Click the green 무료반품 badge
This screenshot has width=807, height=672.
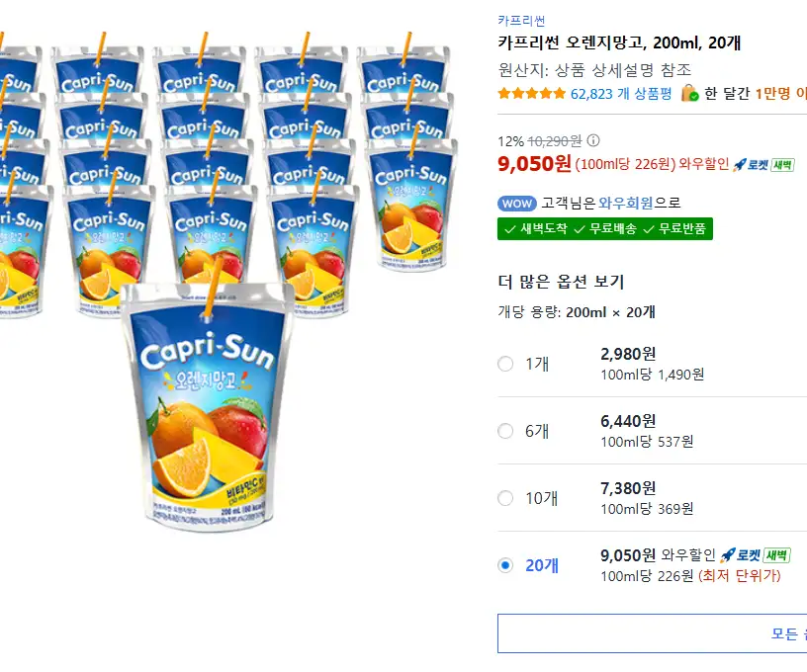click(x=680, y=229)
